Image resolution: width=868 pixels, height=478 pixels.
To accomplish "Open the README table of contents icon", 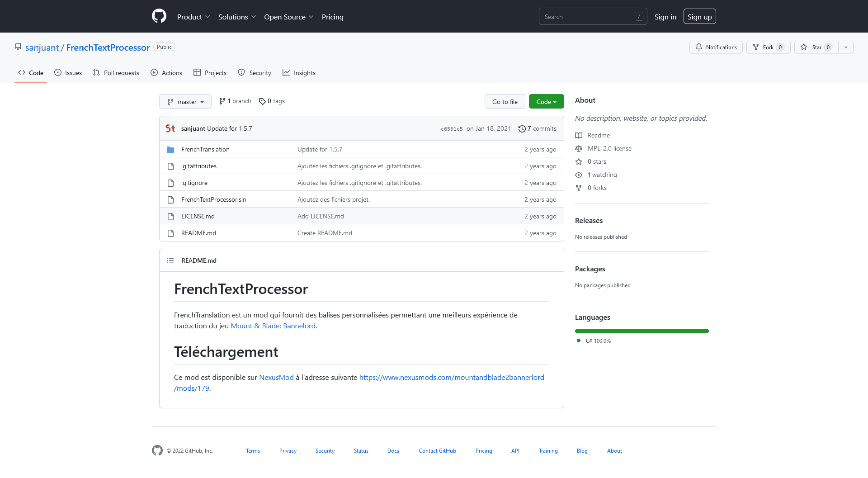I will [170, 260].
